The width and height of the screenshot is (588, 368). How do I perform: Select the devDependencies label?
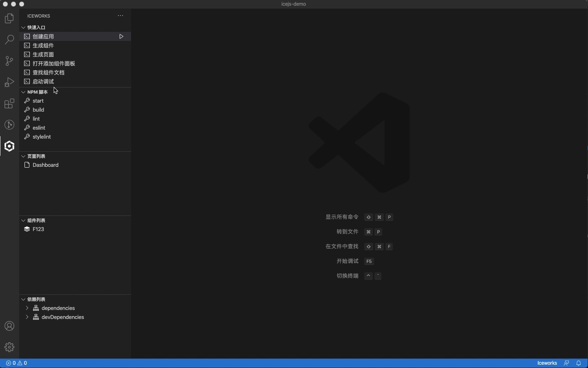(63, 317)
